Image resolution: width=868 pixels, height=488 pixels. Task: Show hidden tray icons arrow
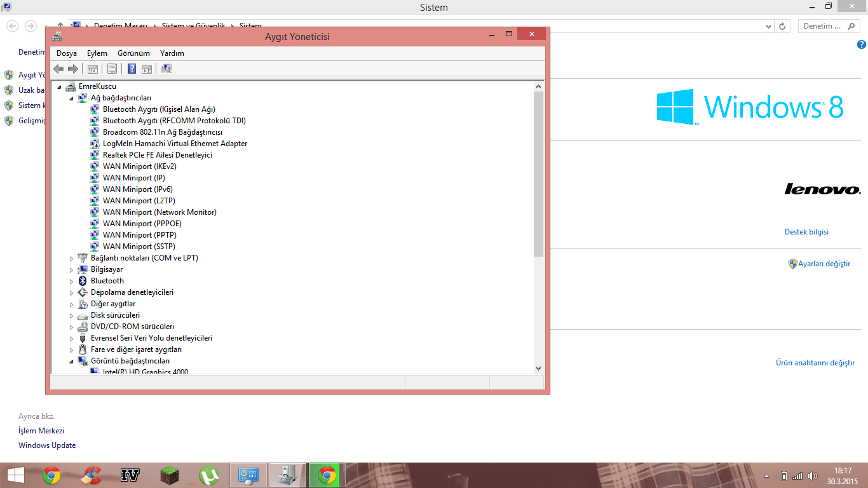point(766,476)
